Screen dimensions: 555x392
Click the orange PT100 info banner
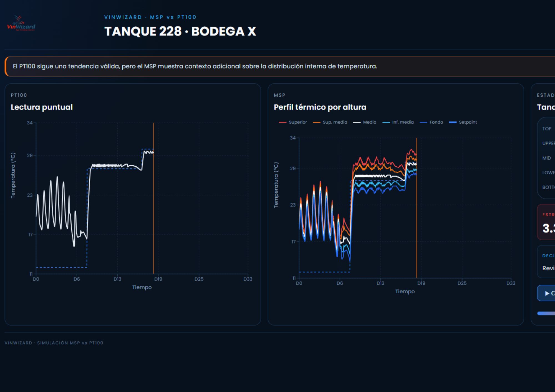tap(194, 67)
